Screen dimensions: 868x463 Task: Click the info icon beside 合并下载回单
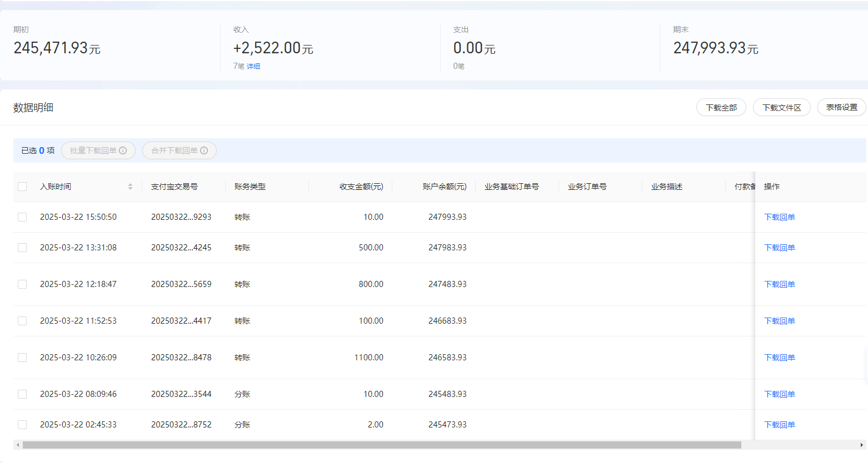[x=204, y=150]
